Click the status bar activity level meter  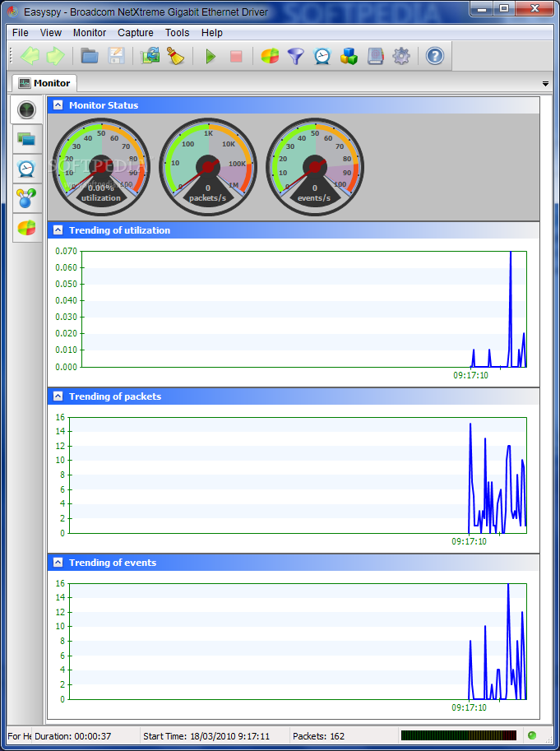459,735
